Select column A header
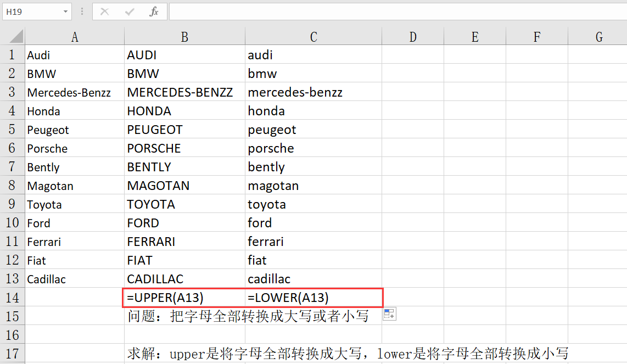This screenshot has width=627, height=364. (74, 37)
